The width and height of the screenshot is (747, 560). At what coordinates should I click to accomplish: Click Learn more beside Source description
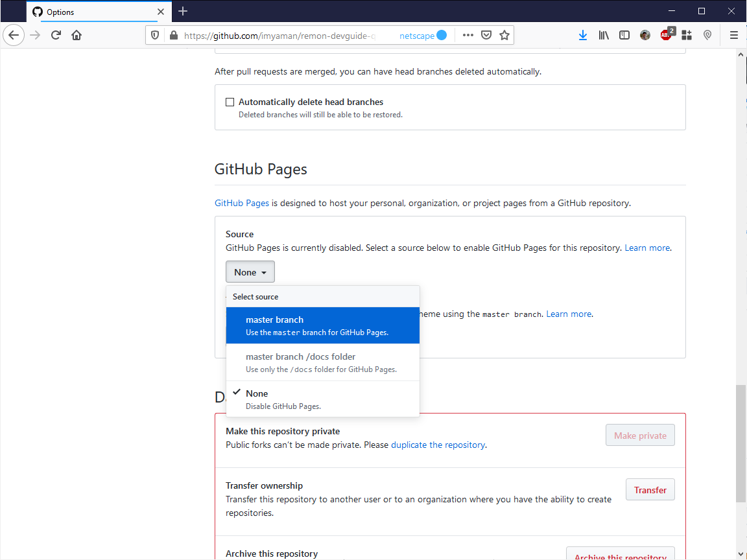[x=647, y=248]
